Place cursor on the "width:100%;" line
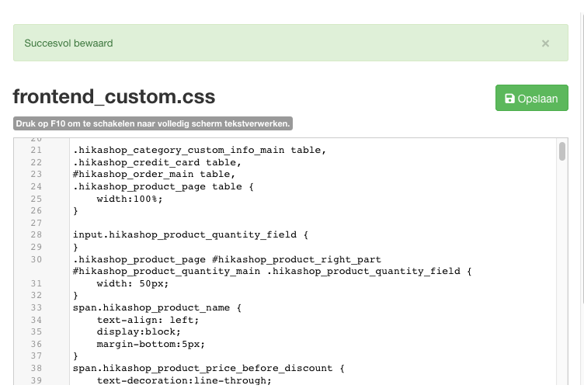The width and height of the screenshot is (584, 392). 130,199
